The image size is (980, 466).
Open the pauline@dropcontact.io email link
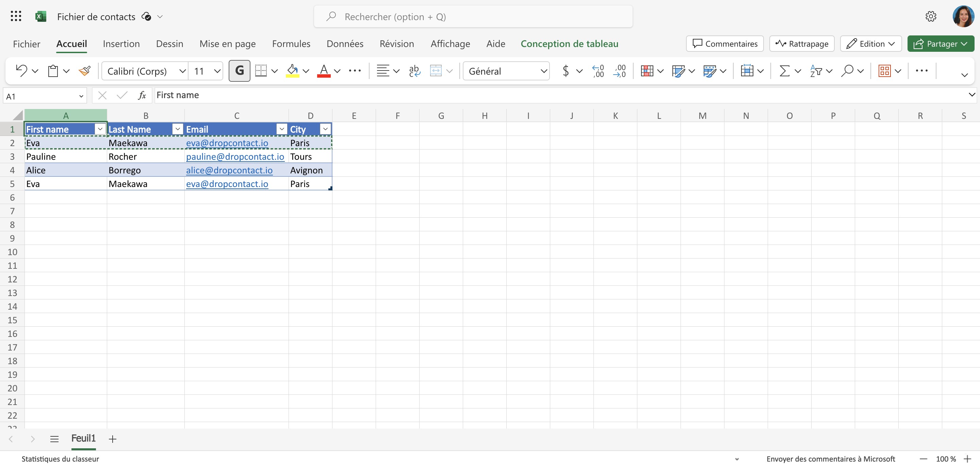[235, 156]
